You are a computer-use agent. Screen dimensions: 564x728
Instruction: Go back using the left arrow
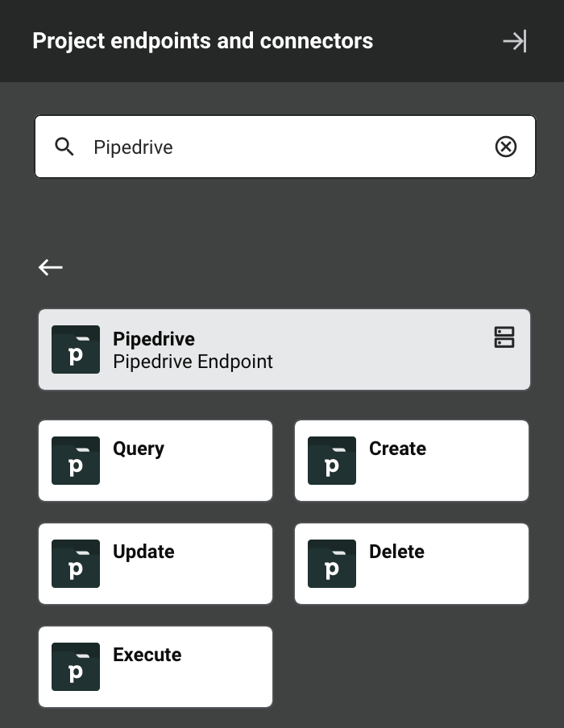[50, 267]
